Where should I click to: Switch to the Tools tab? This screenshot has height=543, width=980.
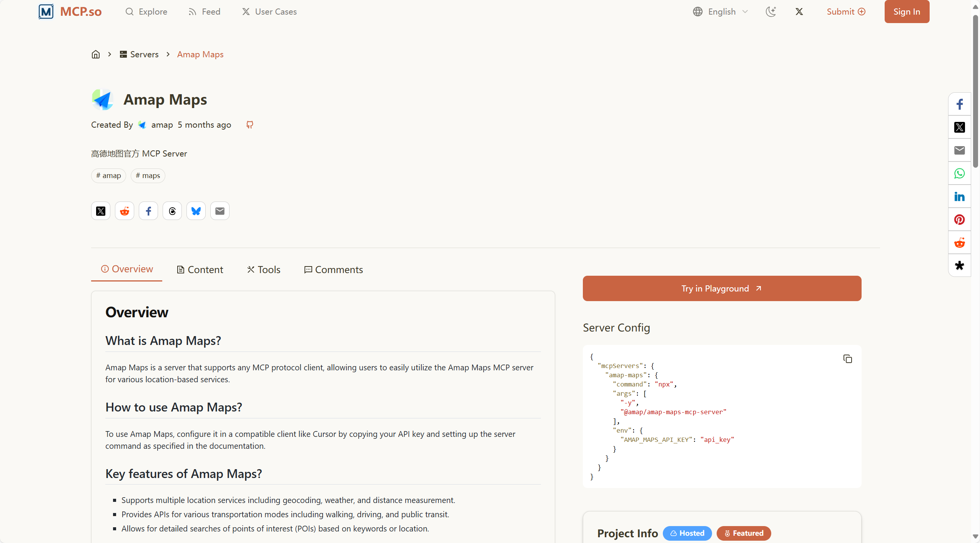pos(264,270)
